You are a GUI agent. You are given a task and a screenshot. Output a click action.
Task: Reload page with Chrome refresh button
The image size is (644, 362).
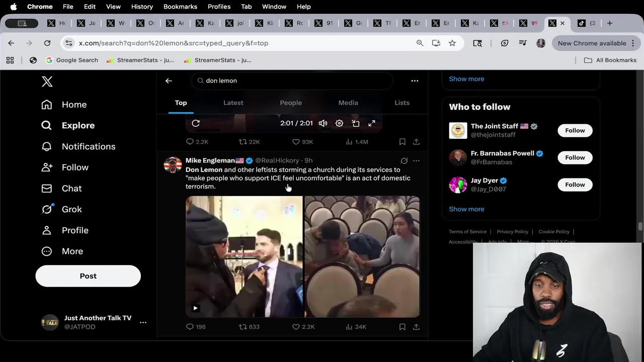(47, 43)
